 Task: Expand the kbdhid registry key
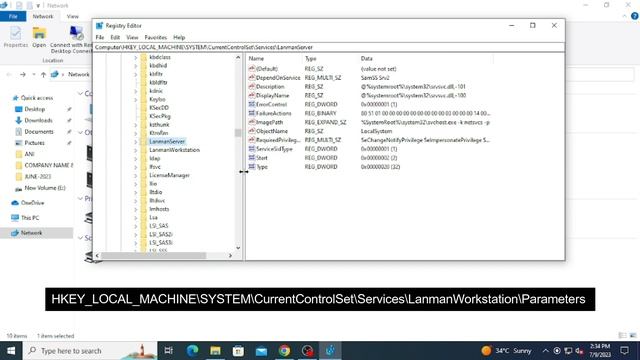pyautogui.click(x=136, y=66)
